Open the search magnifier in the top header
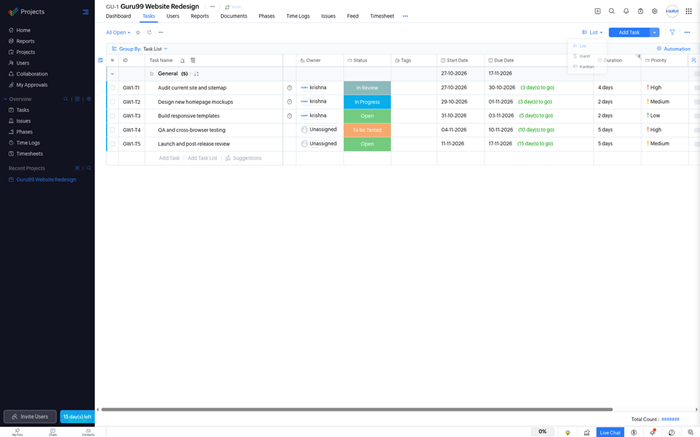This screenshot has height=437, width=700. point(612,11)
